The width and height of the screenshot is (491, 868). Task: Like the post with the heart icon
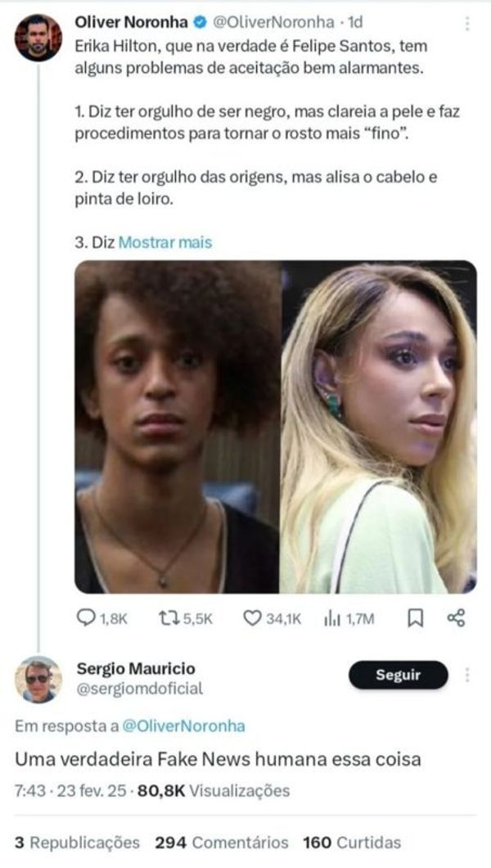pyautogui.click(x=252, y=619)
